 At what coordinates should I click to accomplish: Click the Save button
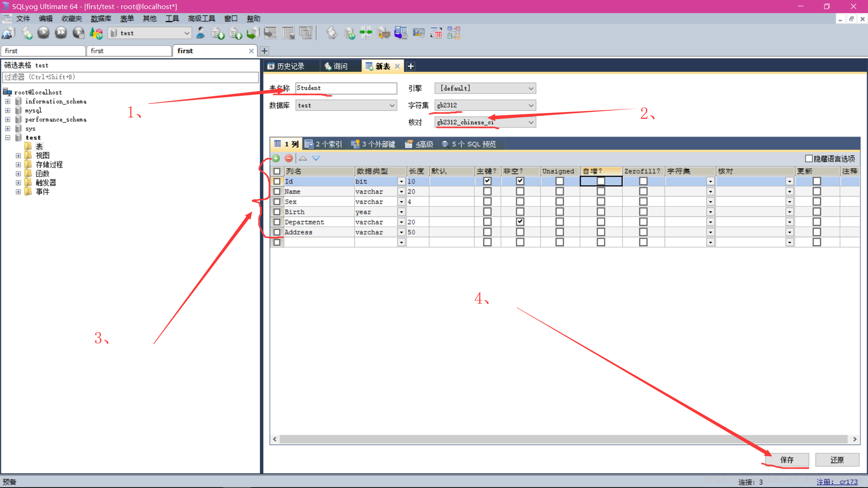point(787,460)
